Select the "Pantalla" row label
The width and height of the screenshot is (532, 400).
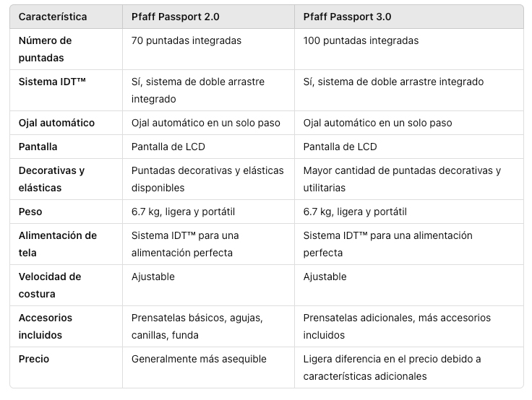38,147
